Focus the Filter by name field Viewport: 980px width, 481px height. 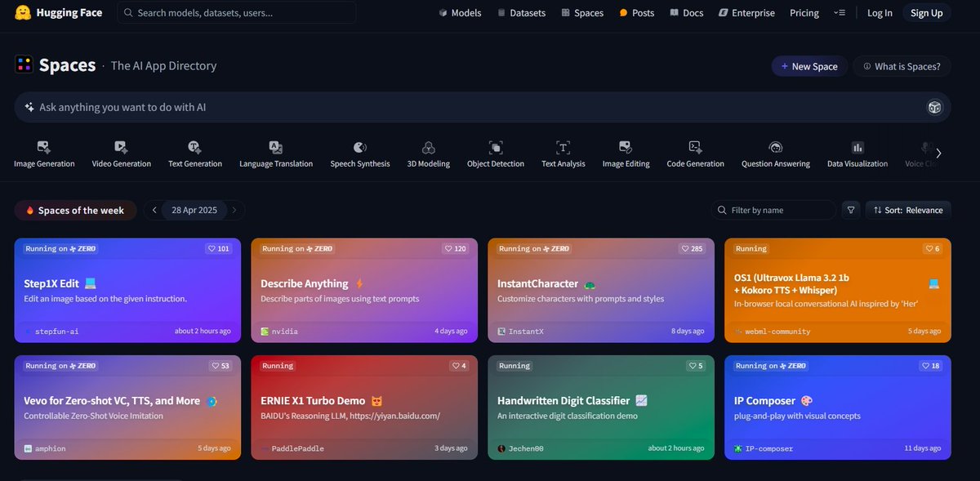[x=773, y=210]
